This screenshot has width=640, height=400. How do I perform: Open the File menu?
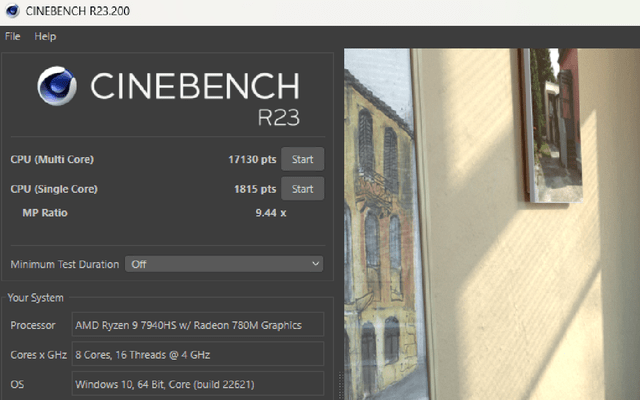pos(13,36)
